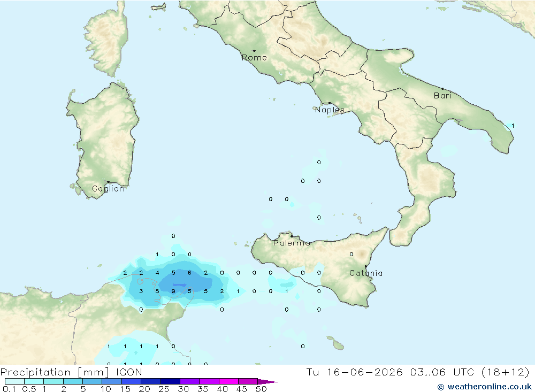Click the black dot marking Bari

pyautogui.click(x=443, y=89)
